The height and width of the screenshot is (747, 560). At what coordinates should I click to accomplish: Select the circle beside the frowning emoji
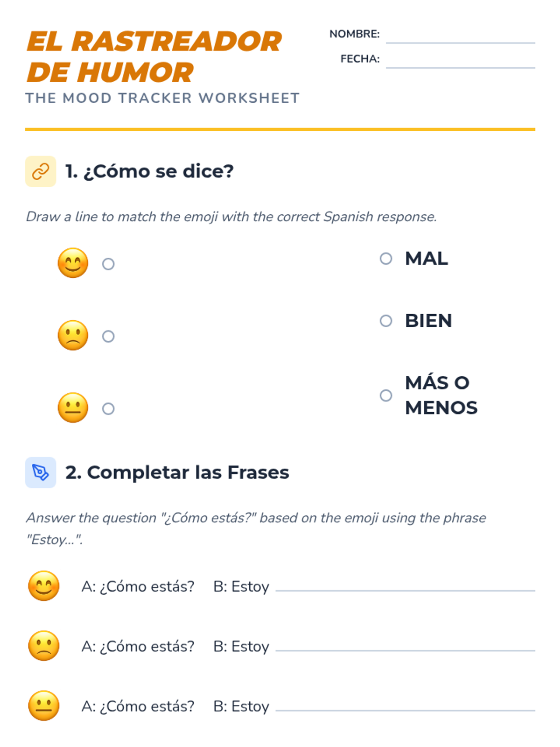(x=108, y=337)
